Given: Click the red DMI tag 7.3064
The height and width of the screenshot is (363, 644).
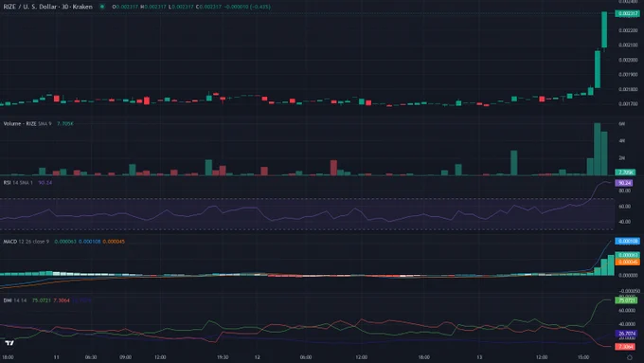Looking at the screenshot, I should (625, 347).
